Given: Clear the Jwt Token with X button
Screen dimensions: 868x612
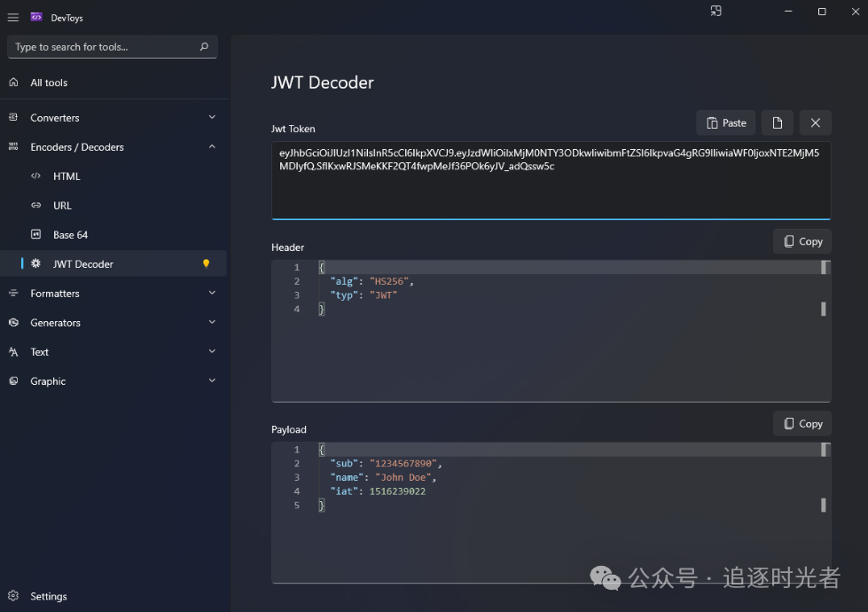Looking at the screenshot, I should [815, 123].
